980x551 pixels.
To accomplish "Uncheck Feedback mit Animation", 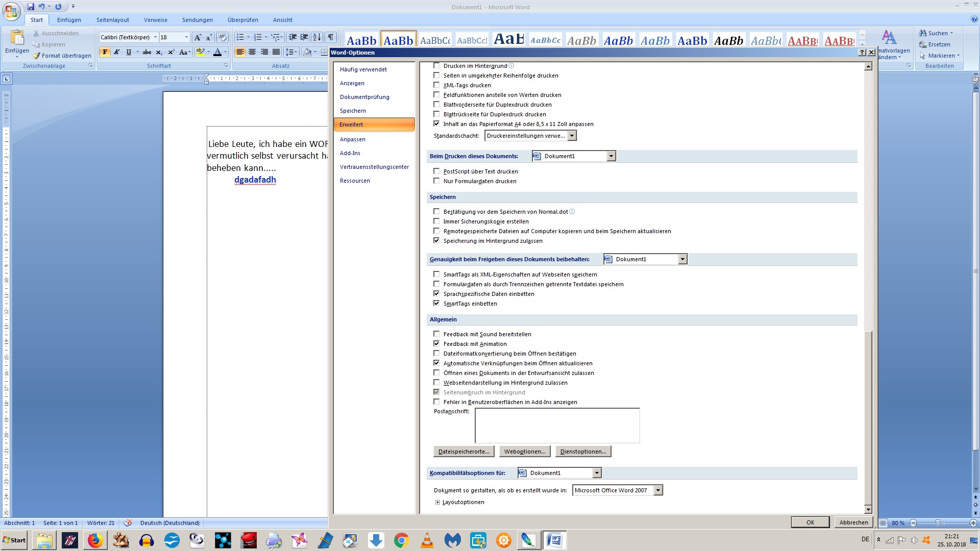I will [x=436, y=344].
